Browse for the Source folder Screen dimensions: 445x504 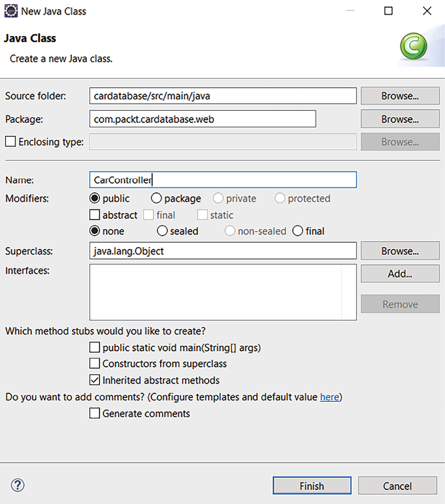(x=400, y=96)
